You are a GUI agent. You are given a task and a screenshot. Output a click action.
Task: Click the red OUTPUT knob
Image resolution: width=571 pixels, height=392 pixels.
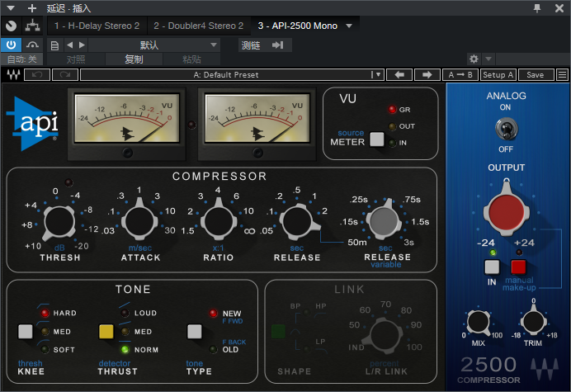506,211
